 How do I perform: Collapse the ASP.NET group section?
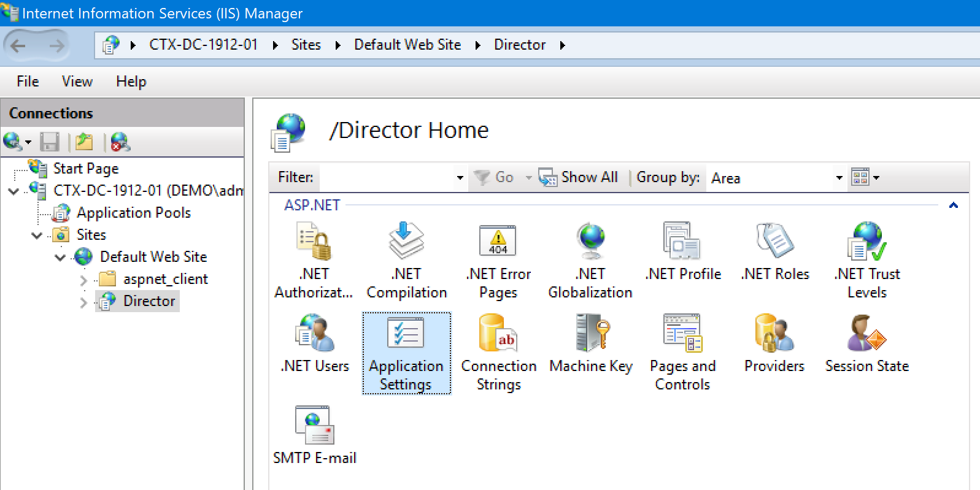click(x=953, y=205)
